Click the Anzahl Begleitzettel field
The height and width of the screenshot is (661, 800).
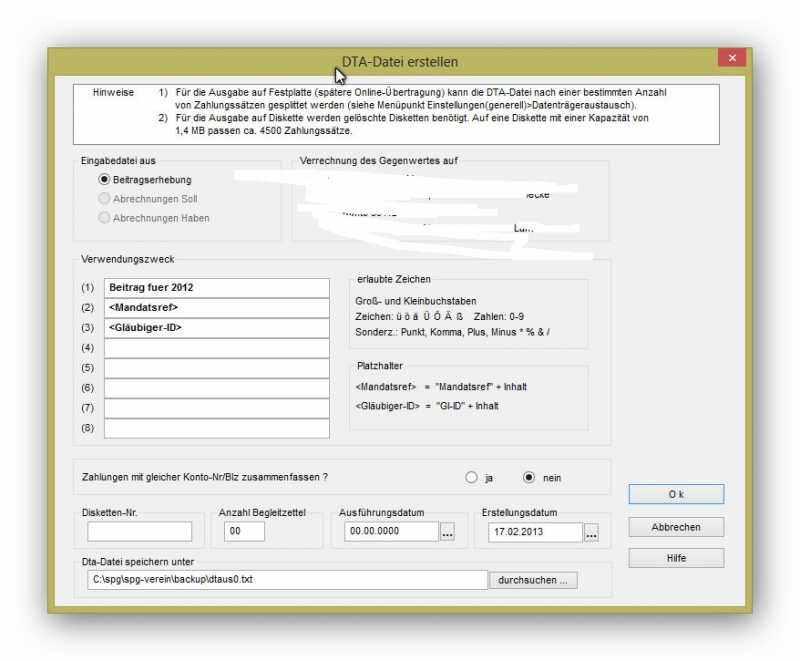coord(244,532)
